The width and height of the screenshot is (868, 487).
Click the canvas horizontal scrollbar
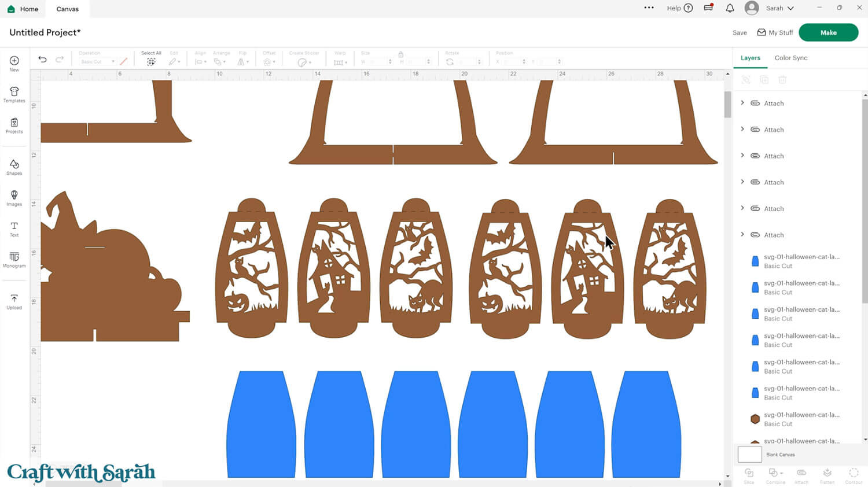(84, 484)
